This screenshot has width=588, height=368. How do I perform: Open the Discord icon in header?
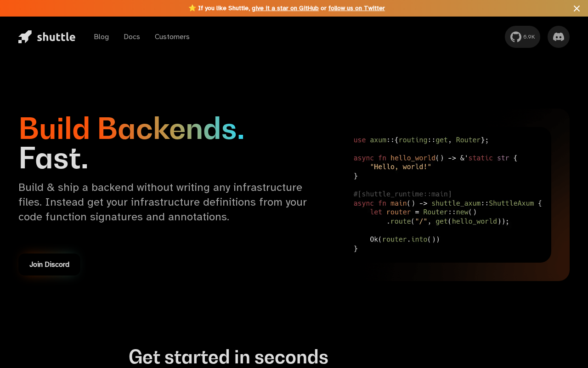click(559, 37)
